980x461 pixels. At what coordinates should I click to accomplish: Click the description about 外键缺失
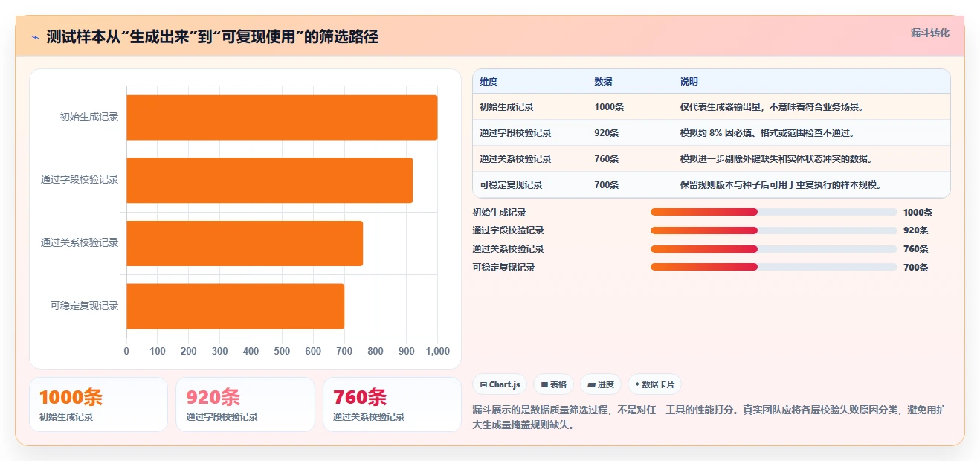776,159
